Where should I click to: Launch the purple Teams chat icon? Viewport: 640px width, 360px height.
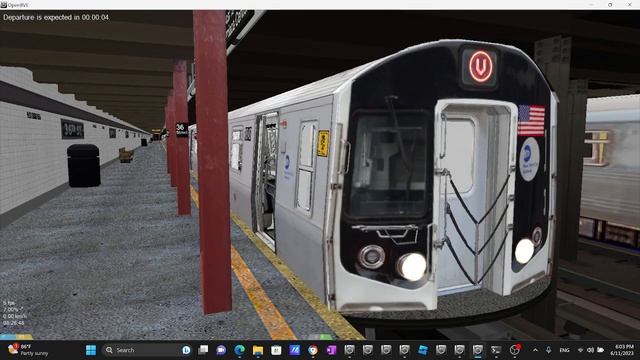pos(221,350)
